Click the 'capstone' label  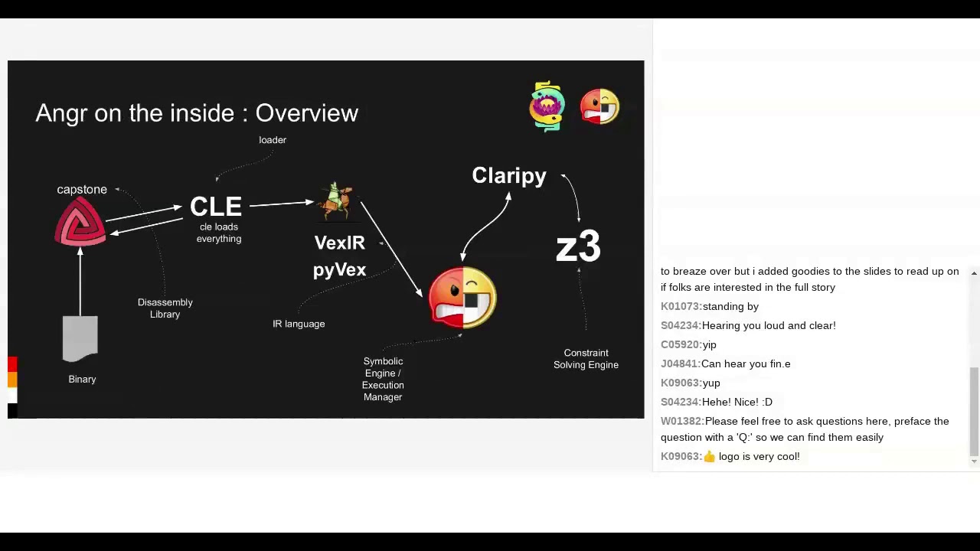(82, 190)
